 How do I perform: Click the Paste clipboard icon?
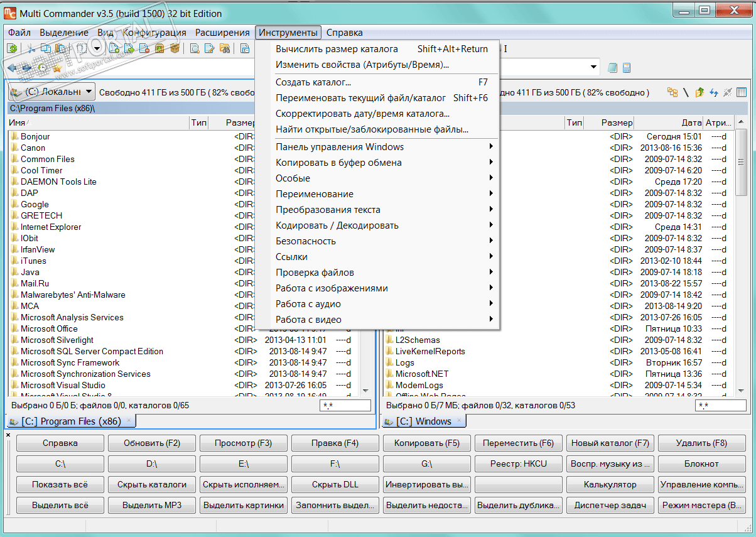[x=60, y=49]
